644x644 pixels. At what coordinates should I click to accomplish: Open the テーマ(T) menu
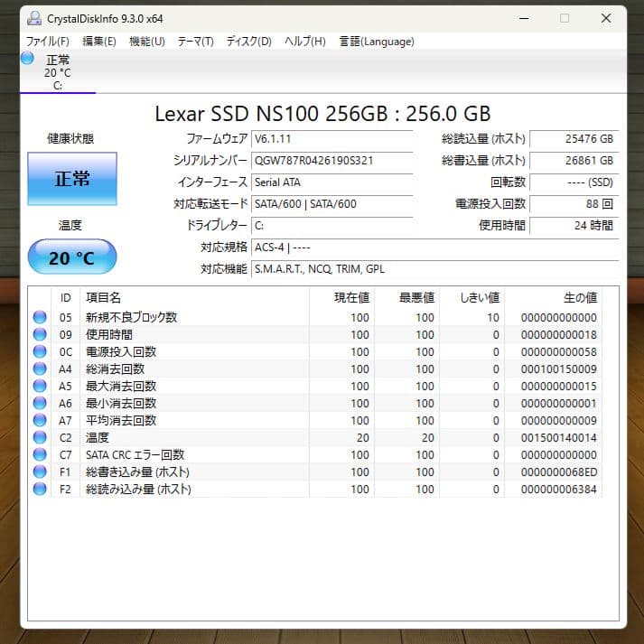195,42
